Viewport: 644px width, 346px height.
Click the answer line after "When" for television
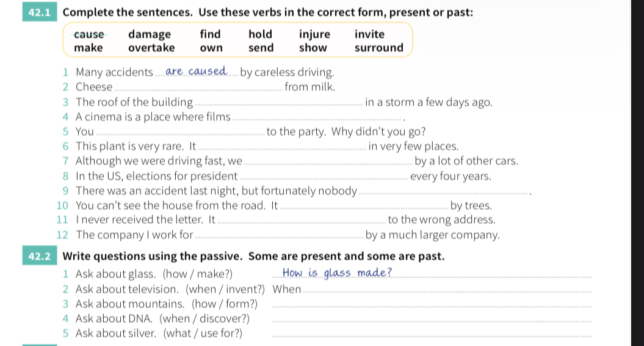447,290
